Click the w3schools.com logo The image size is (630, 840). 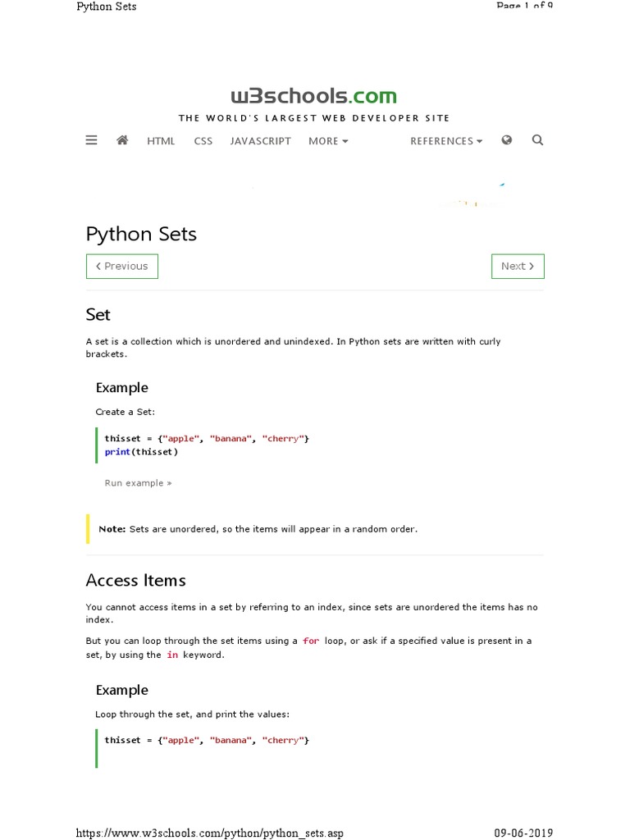(314, 97)
